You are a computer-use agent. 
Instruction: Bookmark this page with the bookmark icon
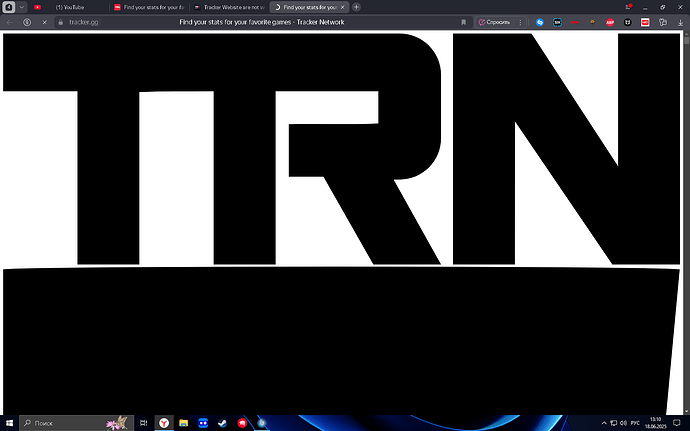463,22
